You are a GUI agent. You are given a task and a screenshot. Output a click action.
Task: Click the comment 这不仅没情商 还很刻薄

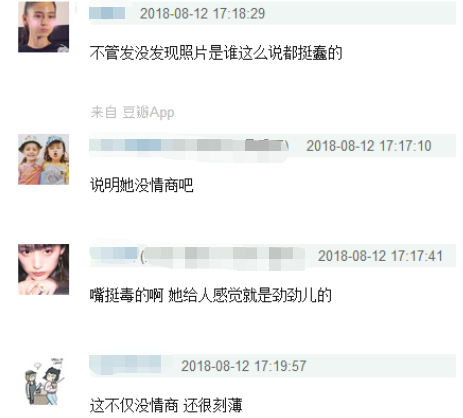point(166,405)
